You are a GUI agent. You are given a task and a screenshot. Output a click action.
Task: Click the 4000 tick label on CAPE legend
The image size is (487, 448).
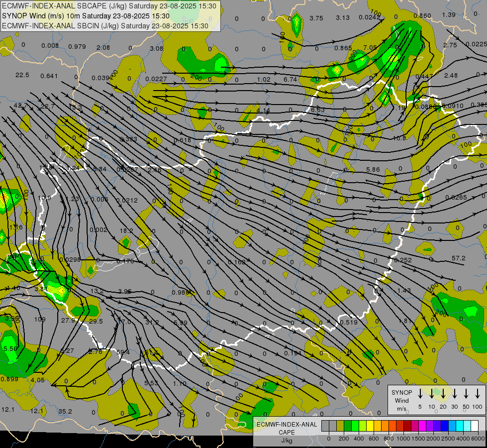(x=463, y=439)
